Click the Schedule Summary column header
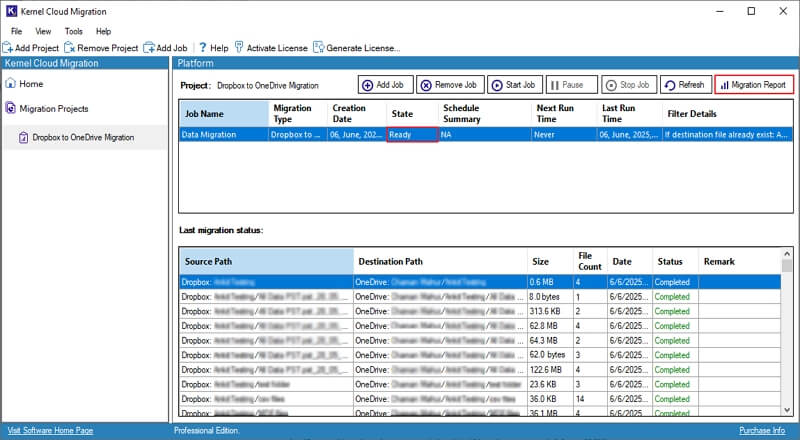The width and height of the screenshot is (800, 440). [485, 113]
